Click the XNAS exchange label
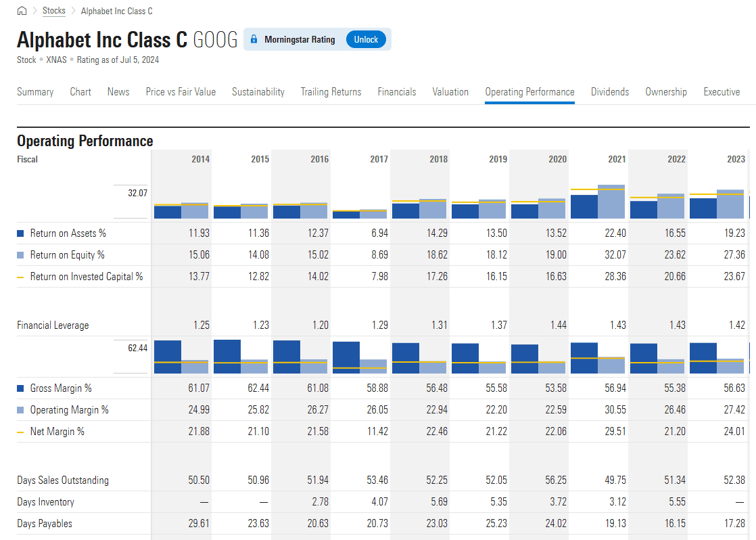 point(56,60)
